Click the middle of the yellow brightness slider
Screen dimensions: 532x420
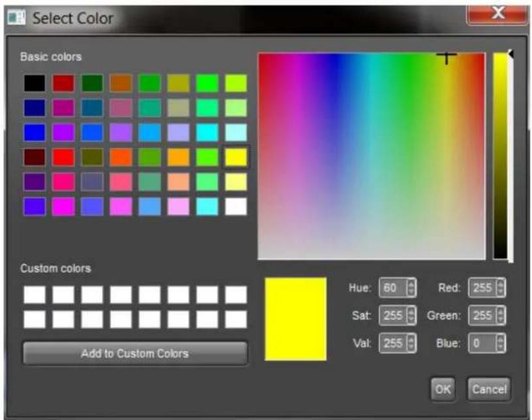(501, 156)
